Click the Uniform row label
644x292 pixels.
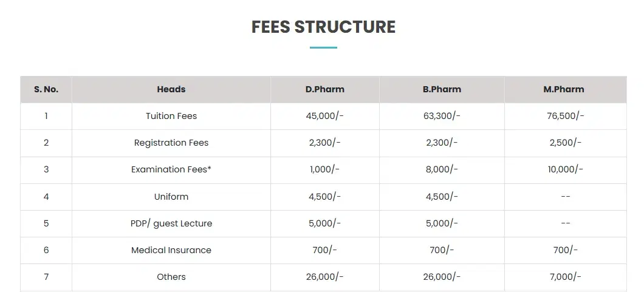point(171,197)
